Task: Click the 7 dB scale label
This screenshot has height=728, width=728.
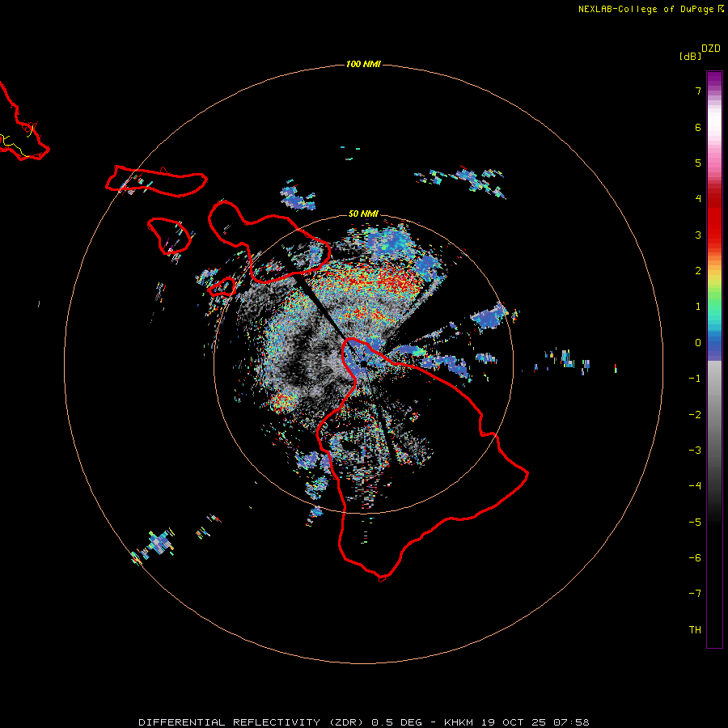Action: (x=698, y=91)
